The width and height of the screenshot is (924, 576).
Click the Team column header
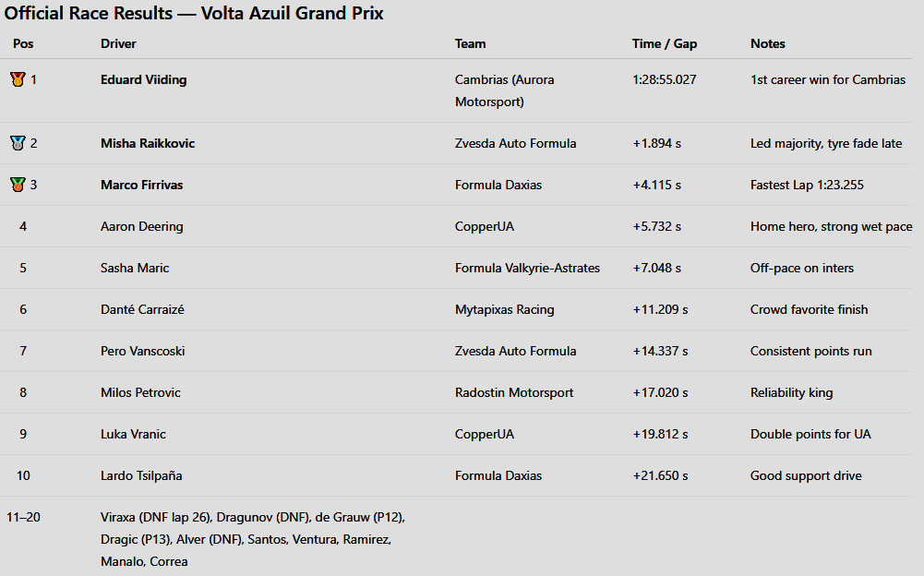point(470,43)
